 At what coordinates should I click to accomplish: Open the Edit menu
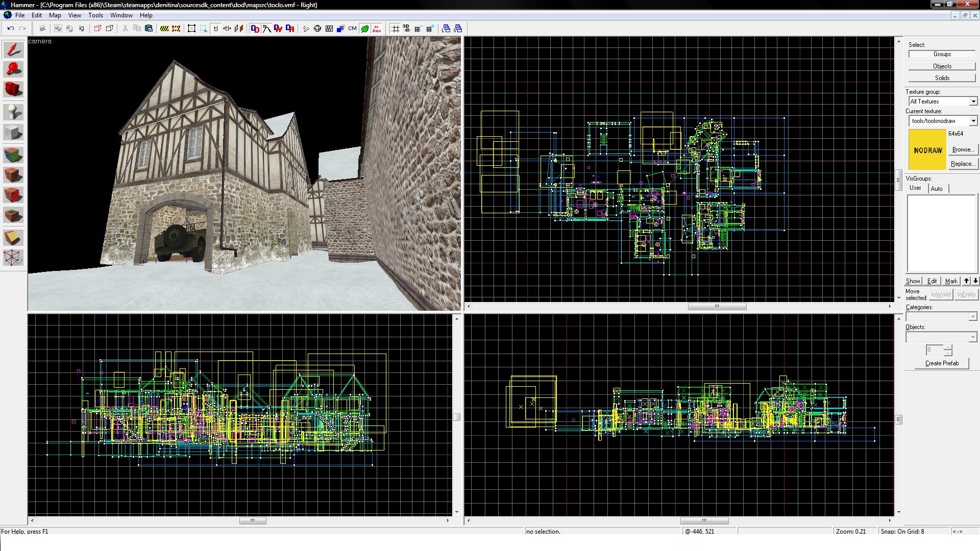tap(37, 15)
